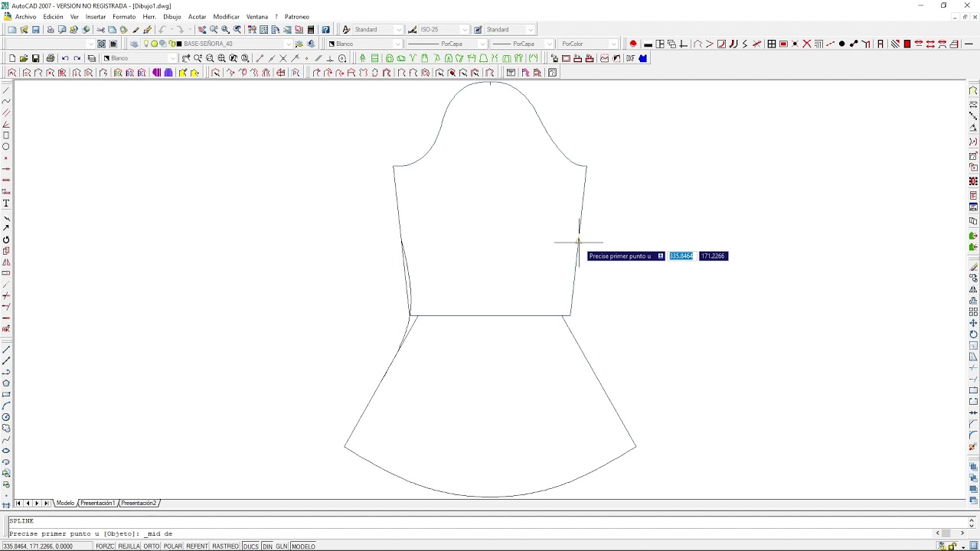The height and width of the screenshot is (551, 980).
Task: Toggle REJILLA grid display
Action: click(129, 546)
